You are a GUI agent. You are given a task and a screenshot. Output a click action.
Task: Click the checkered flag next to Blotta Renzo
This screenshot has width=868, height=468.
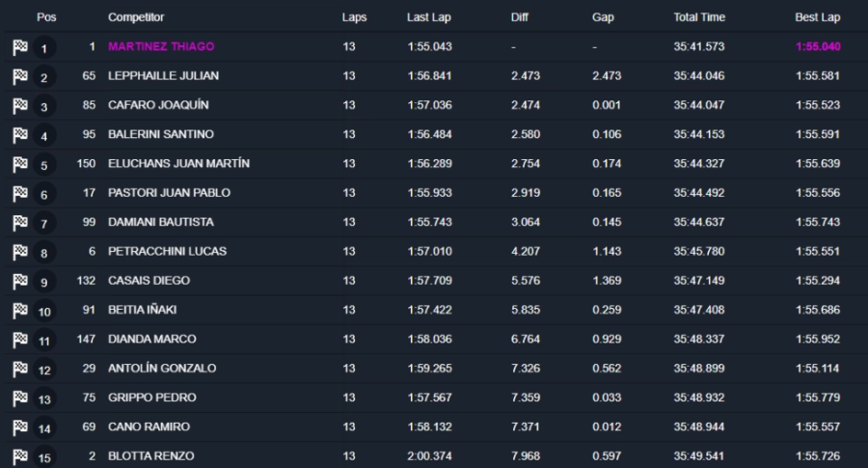coord(20,456)
